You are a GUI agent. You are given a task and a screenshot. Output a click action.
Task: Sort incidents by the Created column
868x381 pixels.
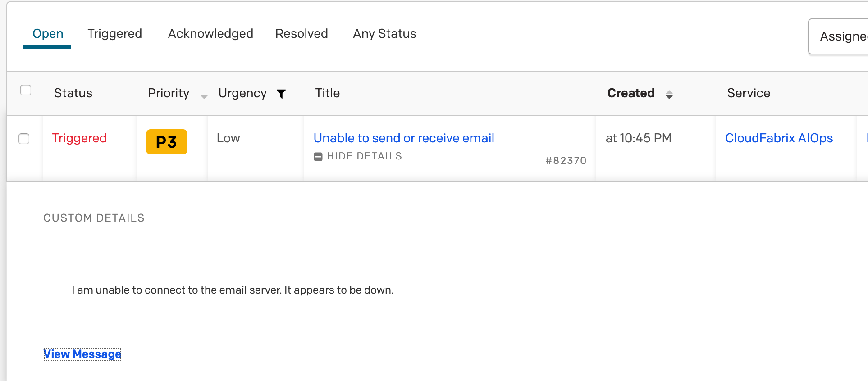point(631,93)
